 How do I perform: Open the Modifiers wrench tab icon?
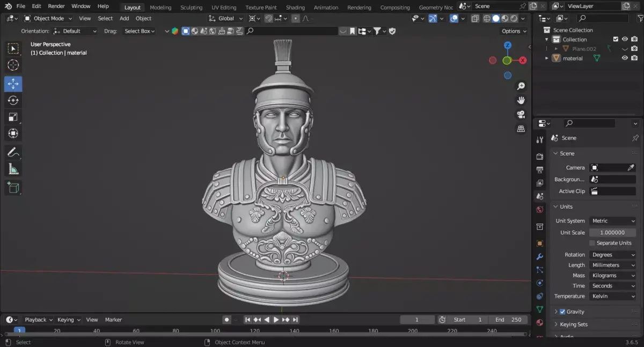pos(540,257)
